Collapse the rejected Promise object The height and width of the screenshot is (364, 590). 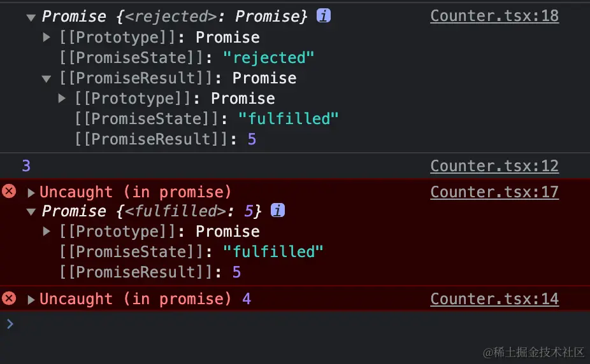click(31, 17)
